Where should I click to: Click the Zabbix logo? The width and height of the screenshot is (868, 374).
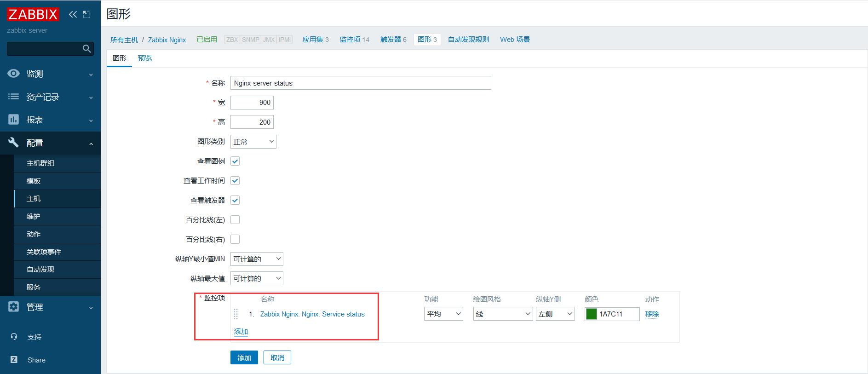tap(33, 14)
